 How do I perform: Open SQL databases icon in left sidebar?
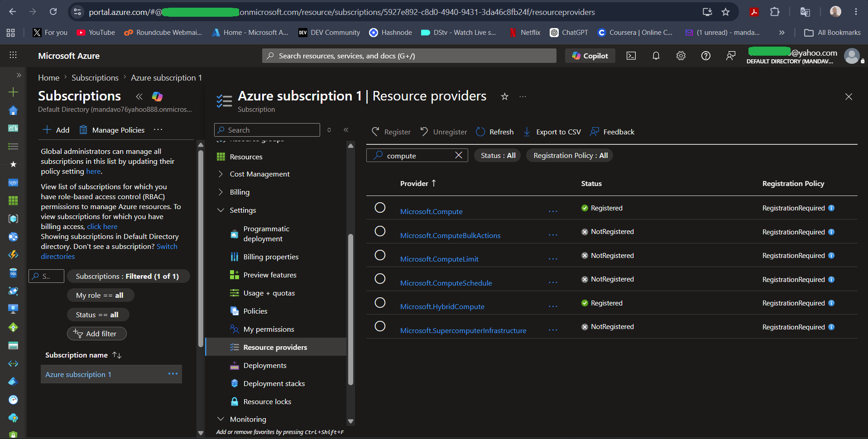click(x=13, y=273)
